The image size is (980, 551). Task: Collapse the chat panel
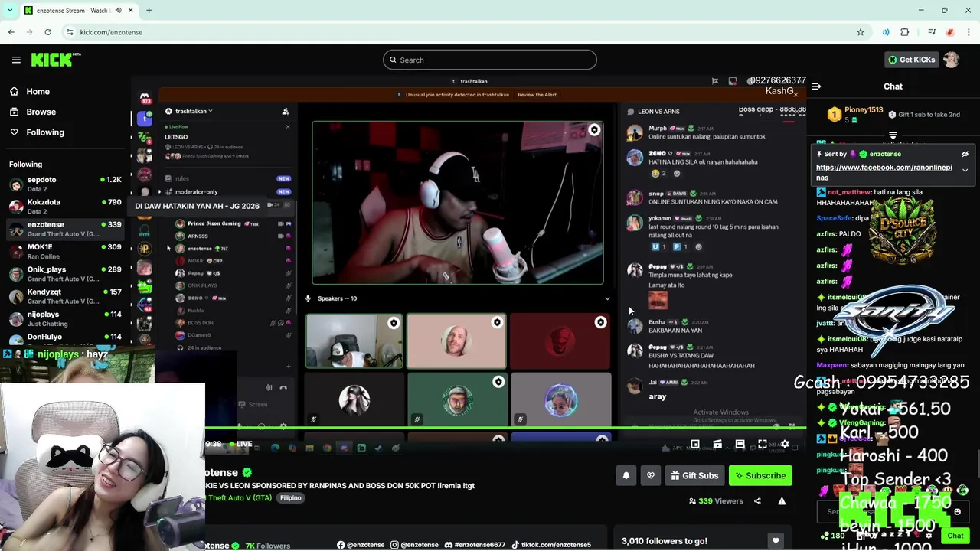pyautogui.click(x=816, y=86)
